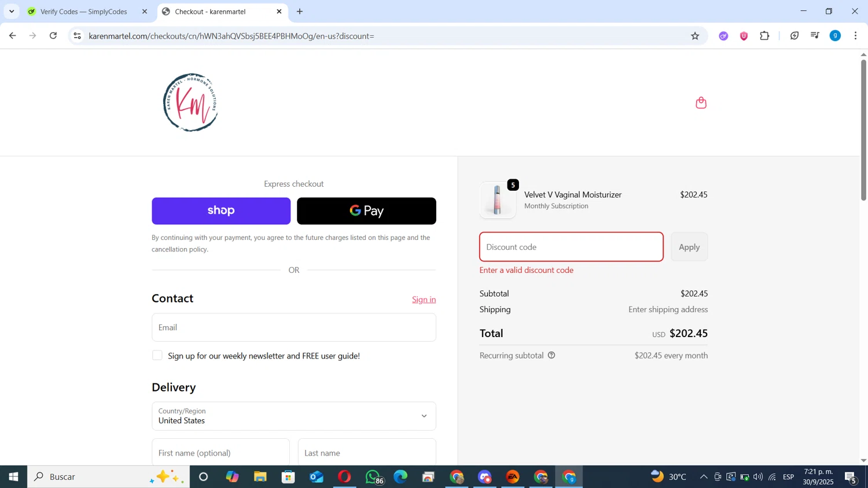Show hidden system tray icons
Viewport: 868px width, 488px height.
(703, 477)
